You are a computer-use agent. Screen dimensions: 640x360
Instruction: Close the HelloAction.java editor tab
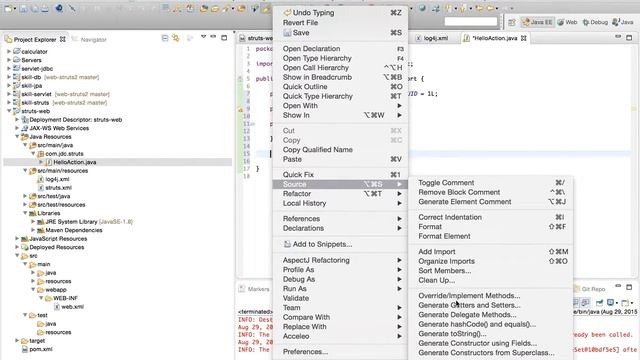tap(524, 38)
